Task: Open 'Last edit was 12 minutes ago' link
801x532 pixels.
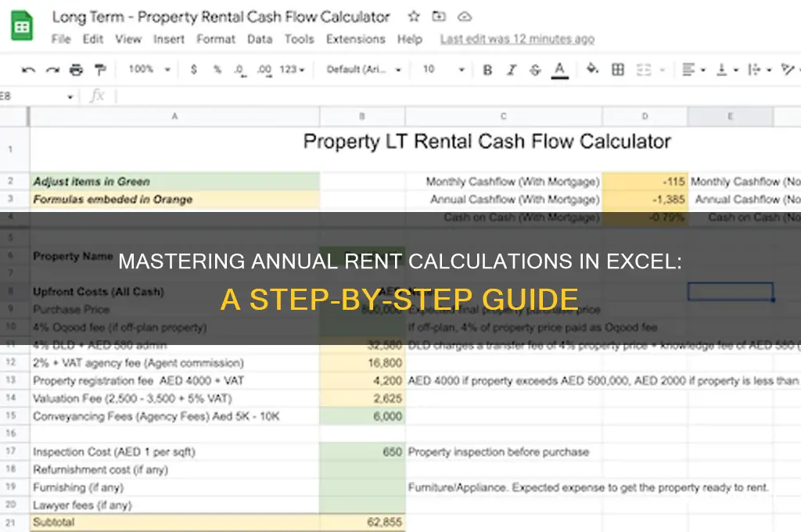Action: pyautogui.click(x=518, y=39)
